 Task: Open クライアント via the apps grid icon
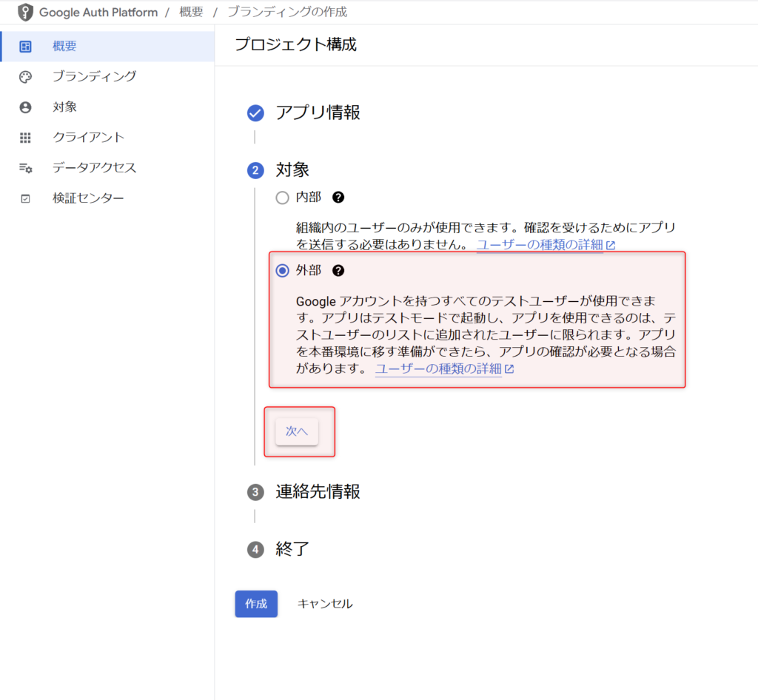coord(25,137)
